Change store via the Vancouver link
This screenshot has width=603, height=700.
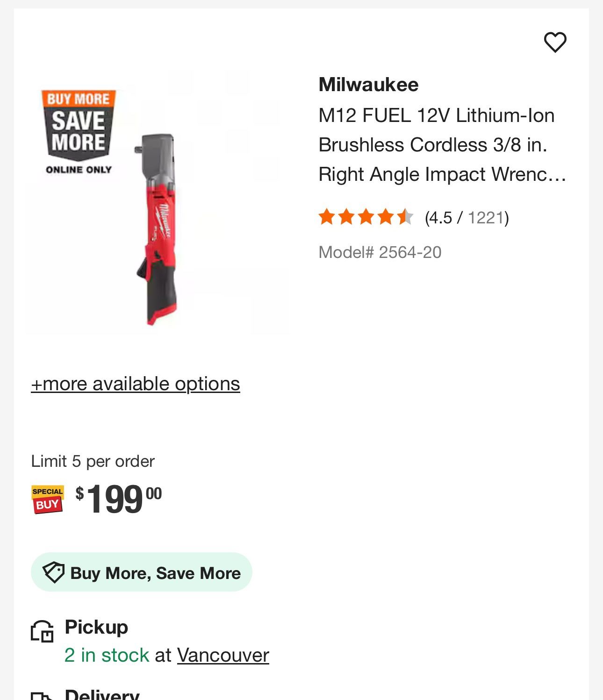tap(223, 655)
